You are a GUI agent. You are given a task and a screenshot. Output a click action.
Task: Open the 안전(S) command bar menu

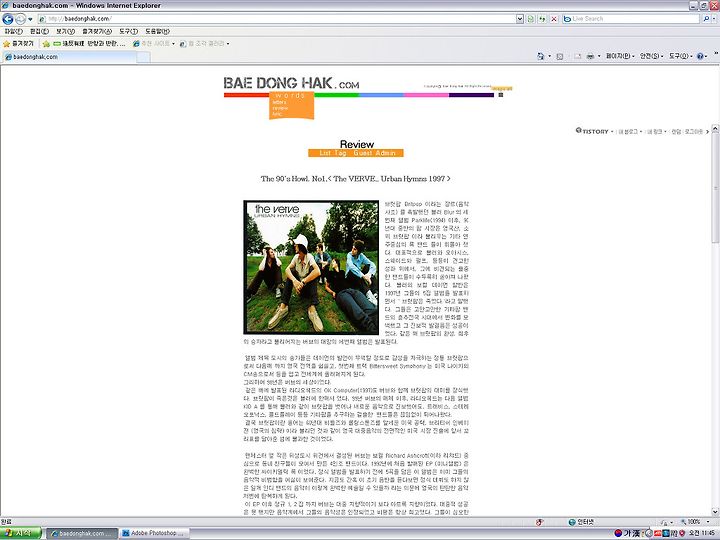coord(651,56)
